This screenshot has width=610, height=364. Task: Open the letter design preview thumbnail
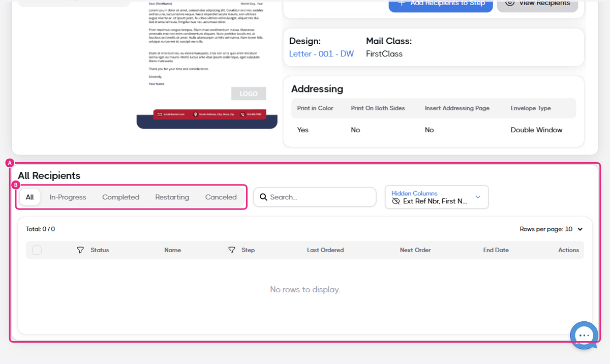(207, 64)
